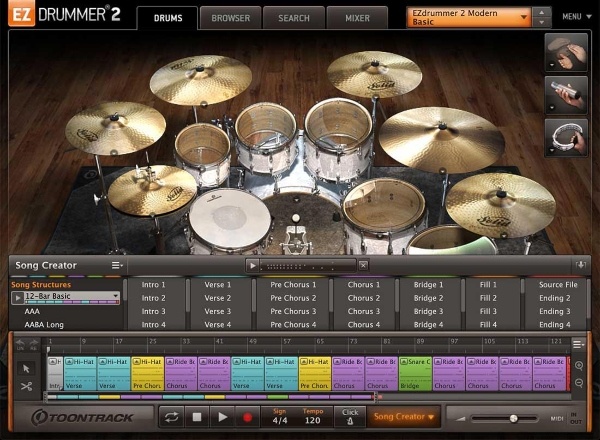Zoom in on the song track
The height and width of the screenshot is (440, 600).
(x=579, y=366)
